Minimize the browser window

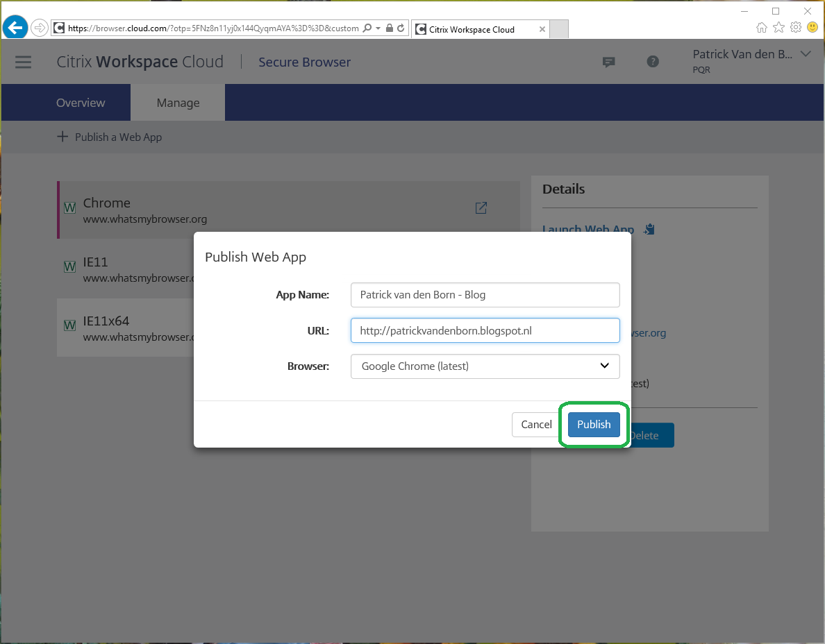(x=744, y=11)
